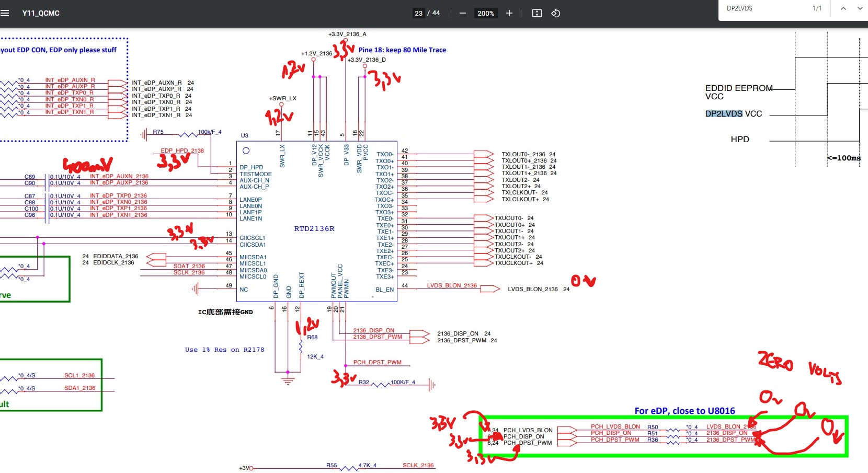Viewport: 868px width, 473px height.
Task: Go to previous search result arrow
Action: [843, 8]
